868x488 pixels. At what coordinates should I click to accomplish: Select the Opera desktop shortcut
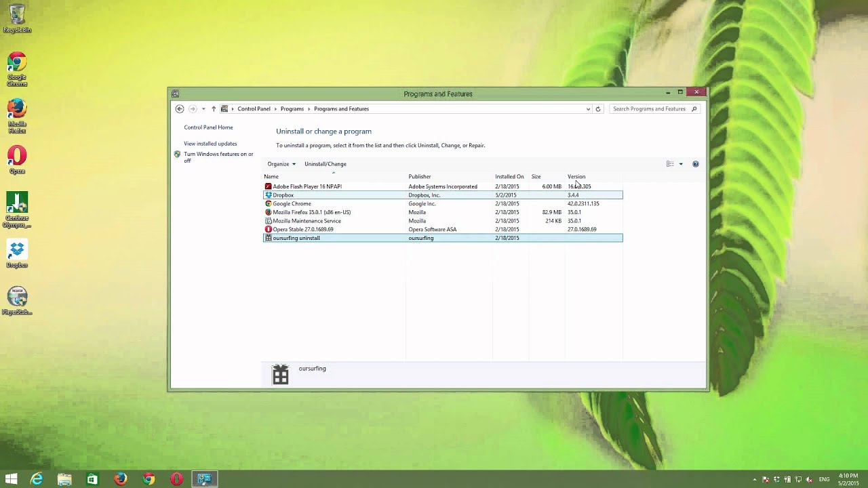17,160
